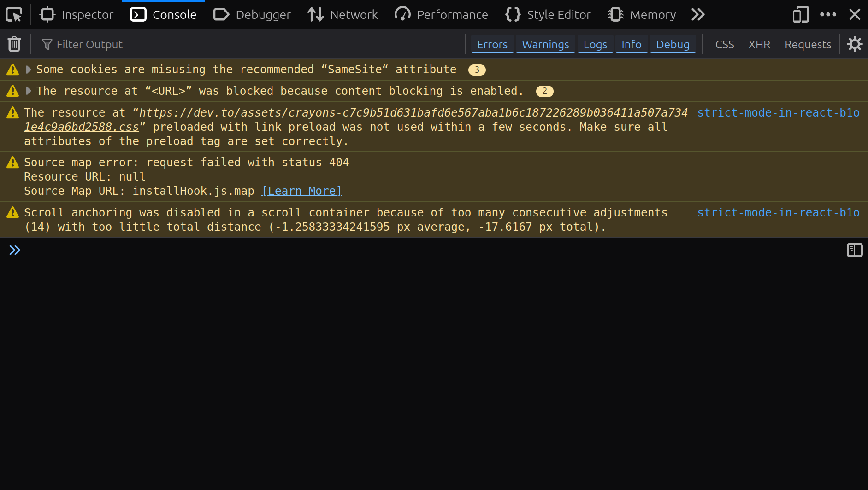Open the Memory tab
Screen dimensions: 868x490
641,15
